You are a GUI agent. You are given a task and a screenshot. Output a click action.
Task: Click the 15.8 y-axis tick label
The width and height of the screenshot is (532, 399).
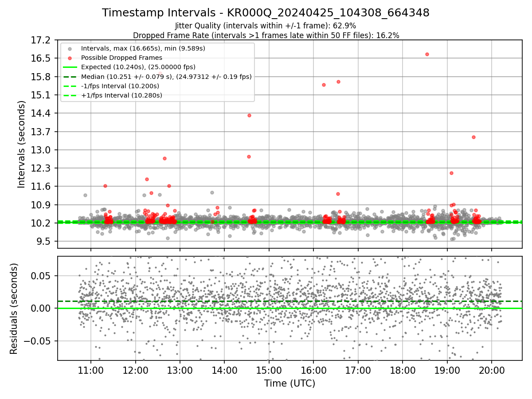tap(42, 77)
